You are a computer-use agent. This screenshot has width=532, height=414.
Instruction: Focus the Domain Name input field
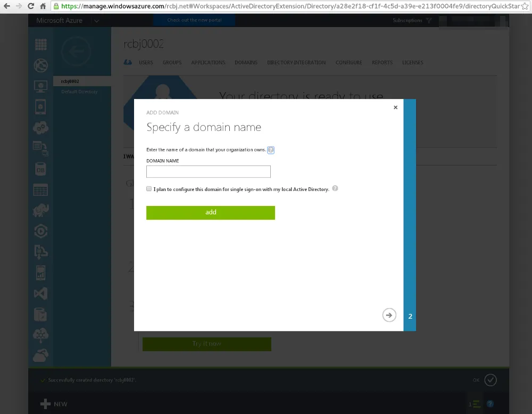[209, 172]
